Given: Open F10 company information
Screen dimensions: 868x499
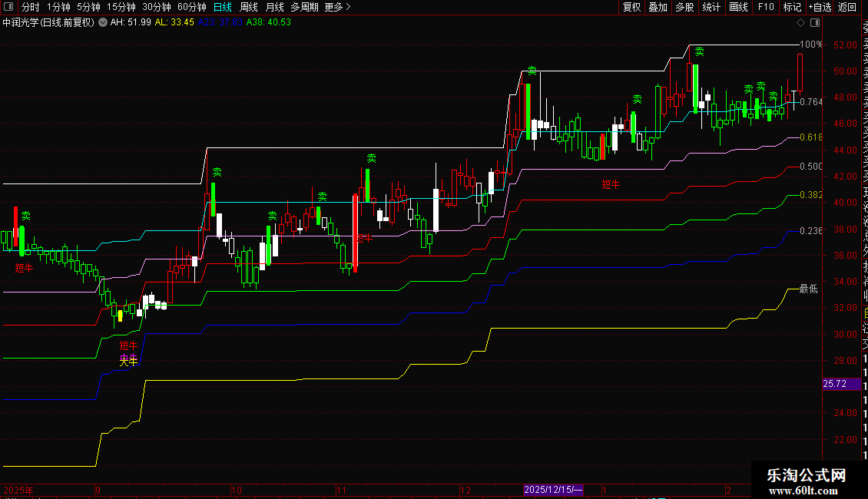Looking at the screenshot, I should (x=766, y=7).
